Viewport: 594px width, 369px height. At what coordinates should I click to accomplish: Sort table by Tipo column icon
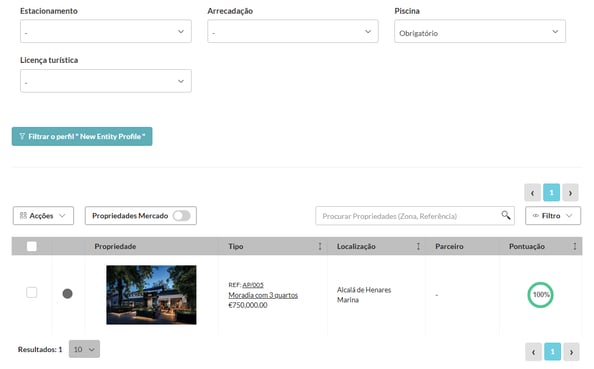point(320,246)
